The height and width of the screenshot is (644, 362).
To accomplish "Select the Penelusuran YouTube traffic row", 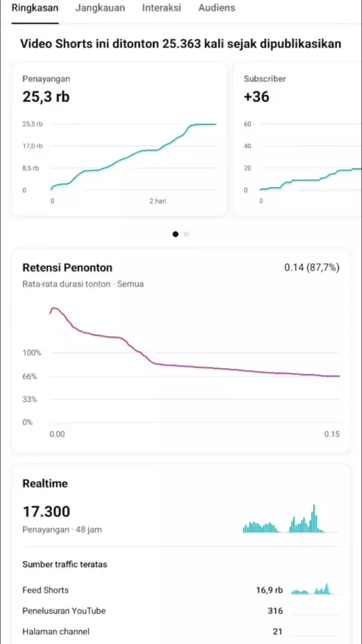I will point(181,611).
